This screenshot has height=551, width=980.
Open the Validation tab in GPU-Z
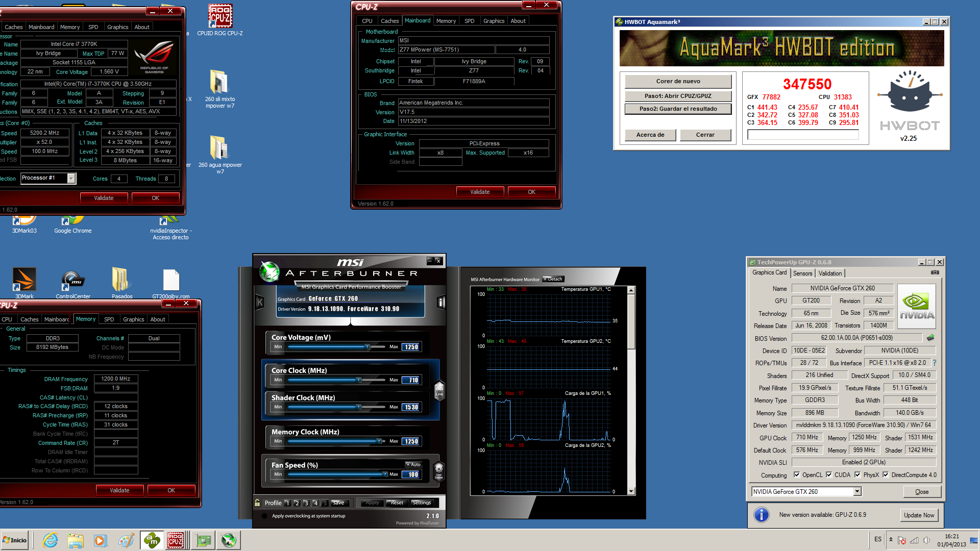click(830, 273)
